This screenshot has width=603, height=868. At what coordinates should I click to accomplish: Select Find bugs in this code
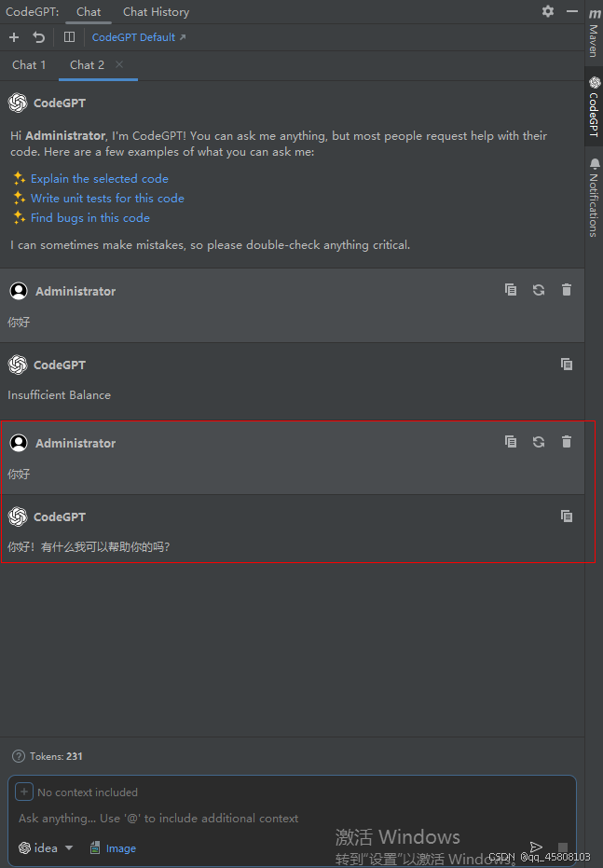(x=90, y=217)
